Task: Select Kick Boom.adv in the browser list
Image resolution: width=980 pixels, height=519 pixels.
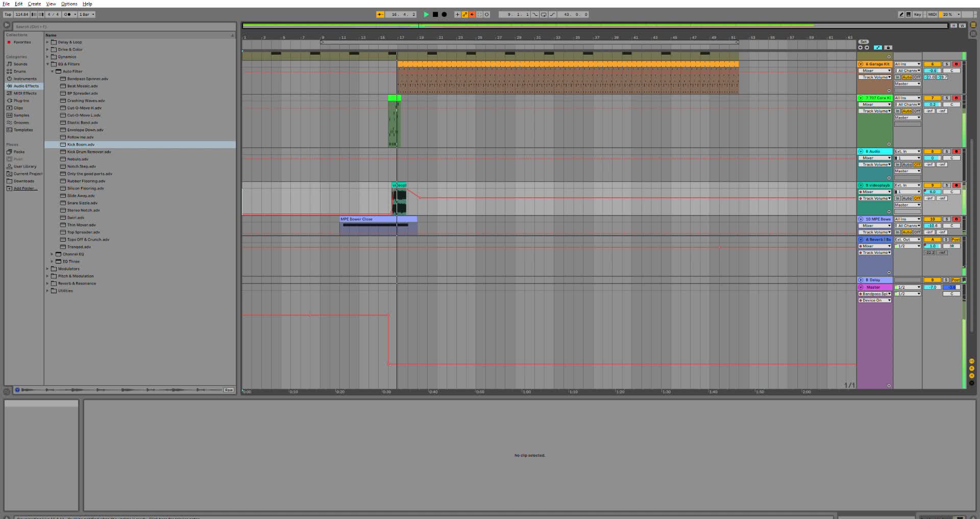Action: tap(82, 145)
